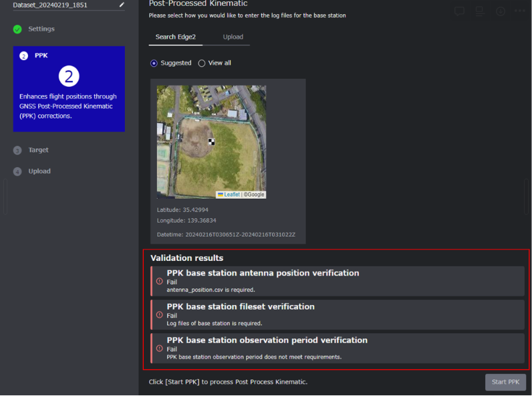Go to the Target step

click(x=38, y=150)
